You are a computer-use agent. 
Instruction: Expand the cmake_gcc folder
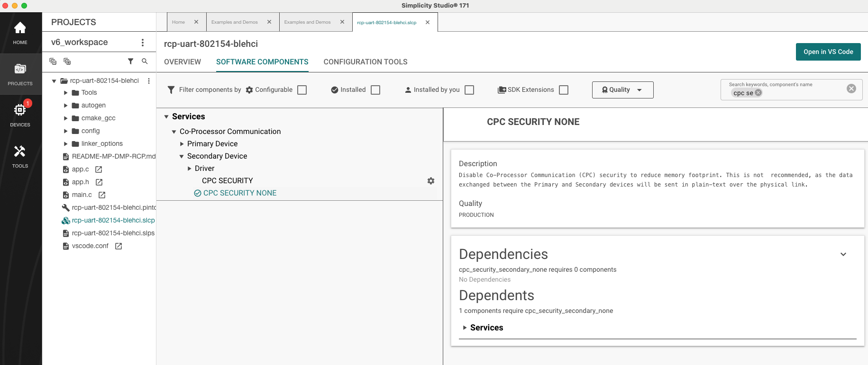pos(66,118)
